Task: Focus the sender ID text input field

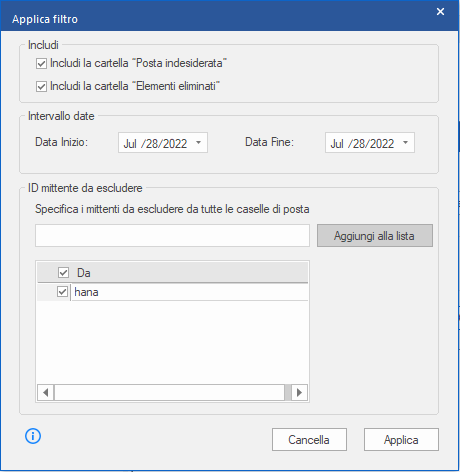Action: click(172, 236)
